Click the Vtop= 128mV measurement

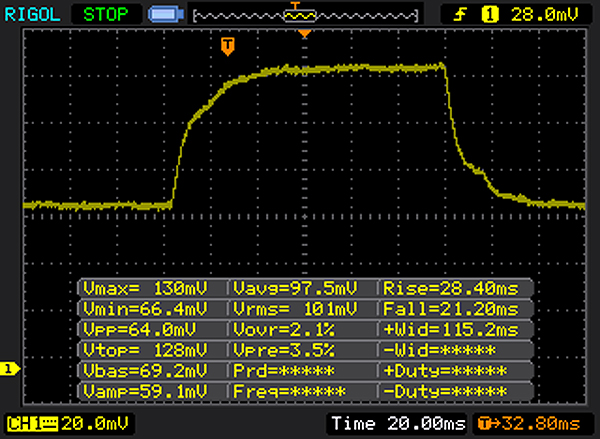145,351
